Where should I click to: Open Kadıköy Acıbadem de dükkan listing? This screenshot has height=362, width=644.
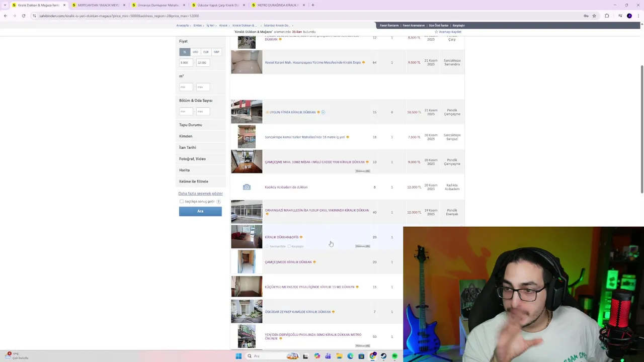coord(286,187)
